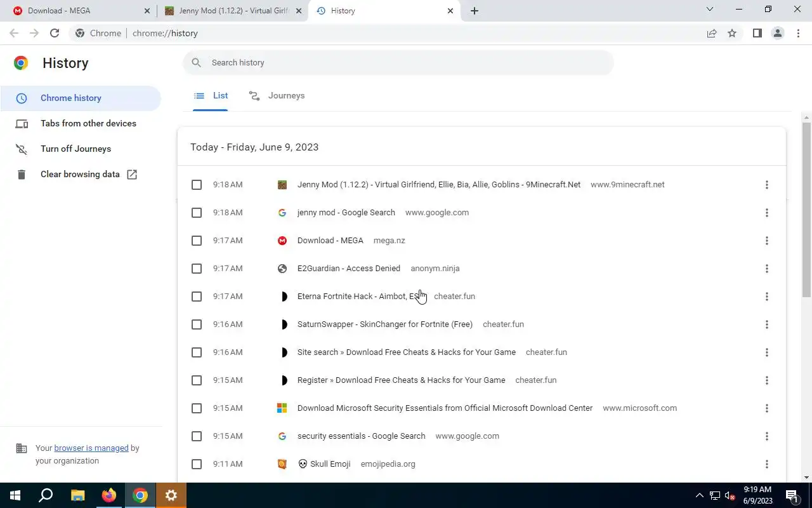Tick the SaturnSwapper entry checkbox
Viewport: 812px width, 508px height.
coord(197,324)
